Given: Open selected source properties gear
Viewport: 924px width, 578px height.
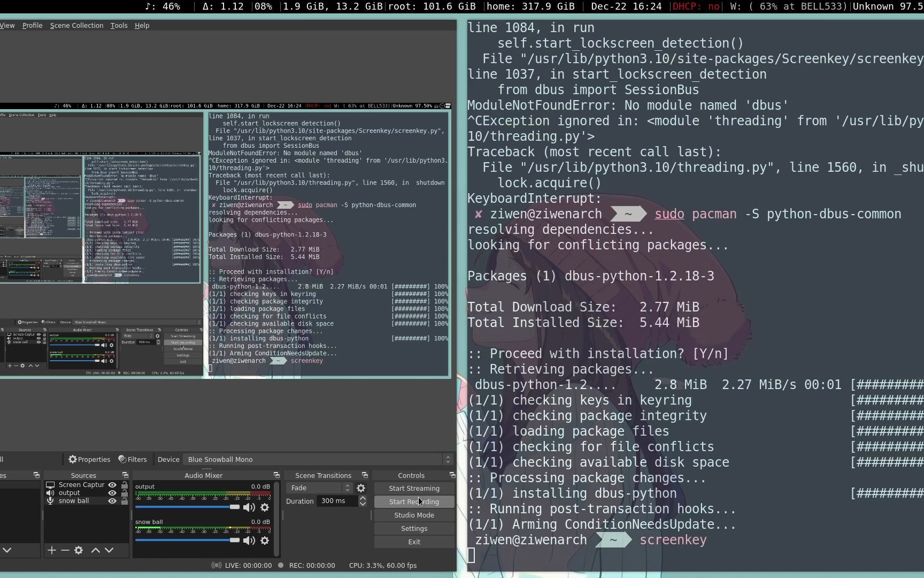Looking at the screenshot, I should point(79,550).
